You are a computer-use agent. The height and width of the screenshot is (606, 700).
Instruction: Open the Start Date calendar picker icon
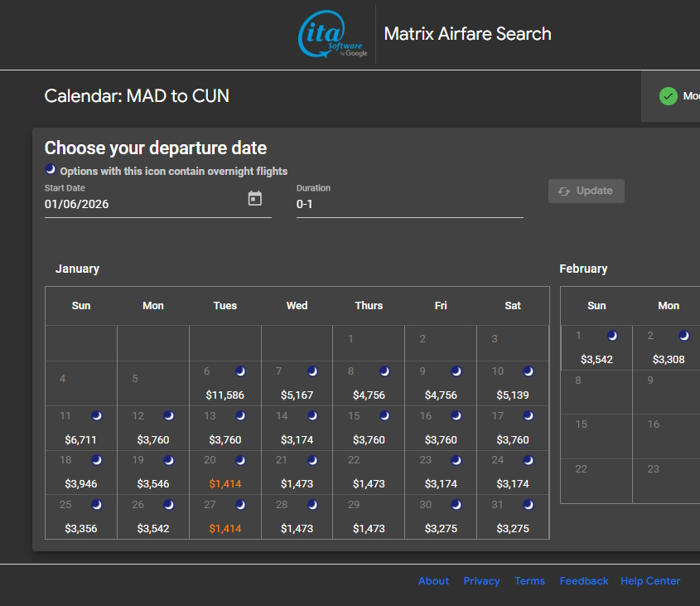tap(254, 199)
